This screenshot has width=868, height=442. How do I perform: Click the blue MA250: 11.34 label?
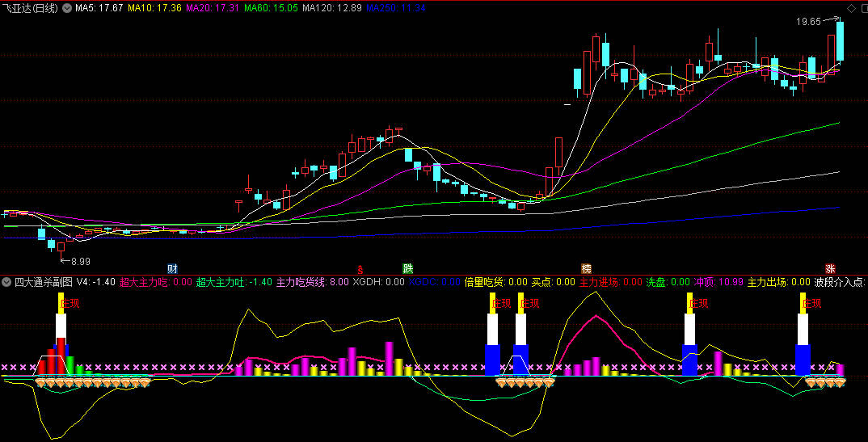coord(396,8)
